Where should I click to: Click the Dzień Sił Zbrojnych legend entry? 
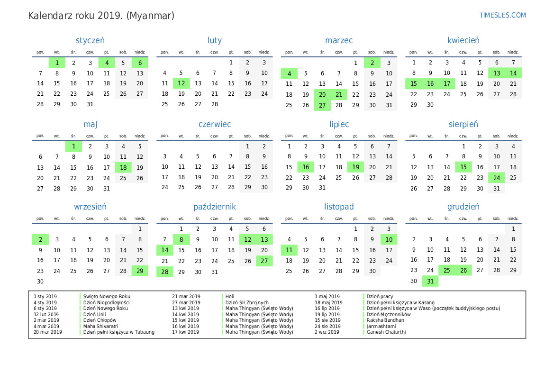click(247, 302)
